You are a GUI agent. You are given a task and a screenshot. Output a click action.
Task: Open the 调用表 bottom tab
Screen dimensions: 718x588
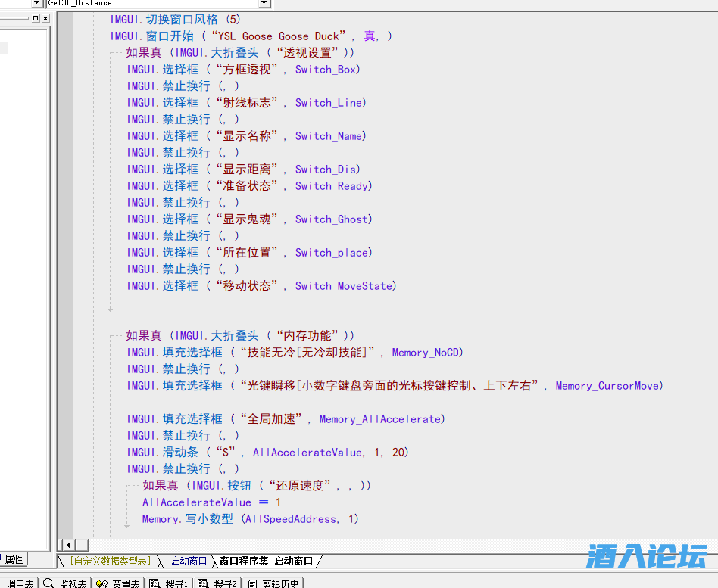click(20, 583)
